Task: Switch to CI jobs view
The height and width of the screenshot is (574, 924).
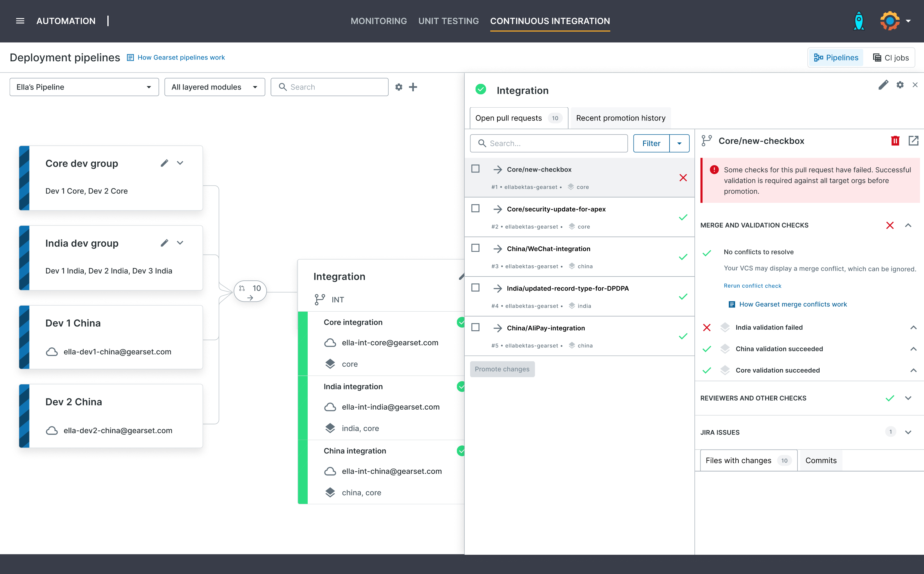Action: coord(891,58)
